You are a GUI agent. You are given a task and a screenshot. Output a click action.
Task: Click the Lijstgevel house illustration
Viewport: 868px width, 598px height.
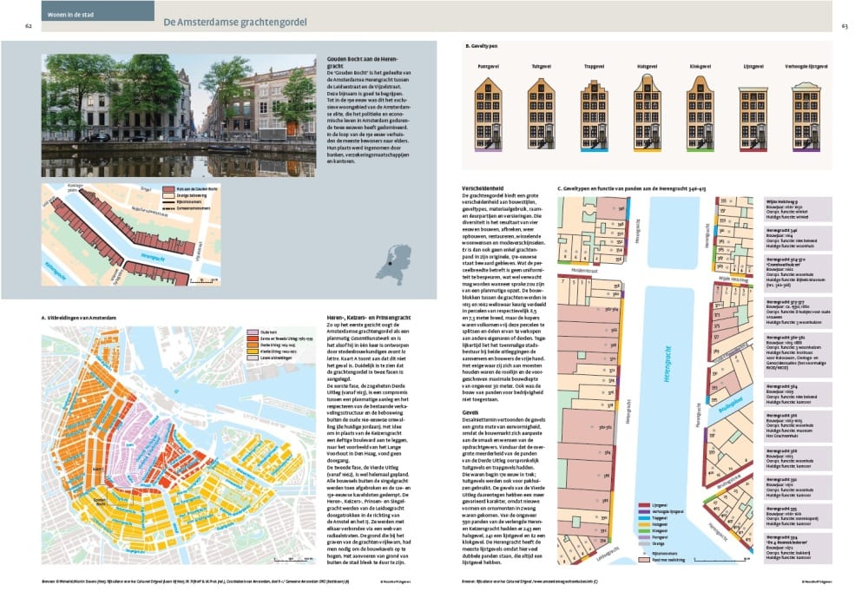753,119
